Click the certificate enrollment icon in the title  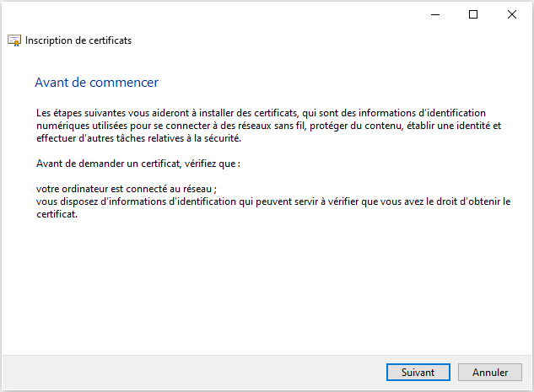point(14,40)
